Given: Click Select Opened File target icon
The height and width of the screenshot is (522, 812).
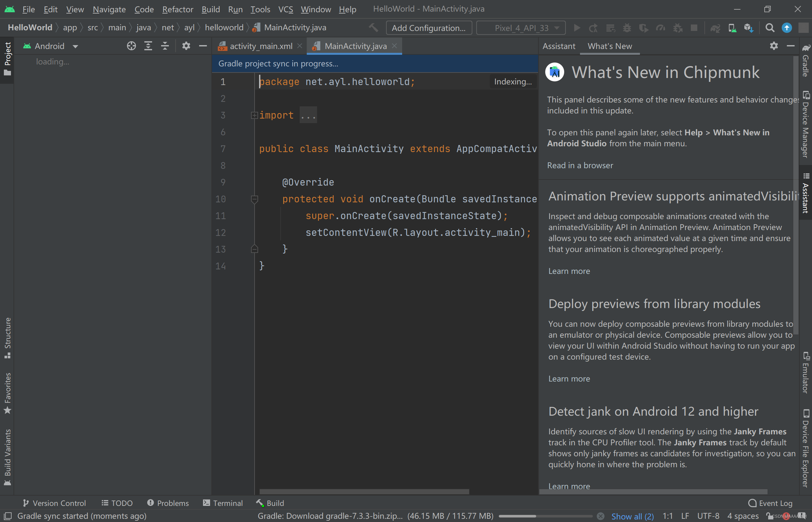Looking at the screenshot, I should click(131, 46).
